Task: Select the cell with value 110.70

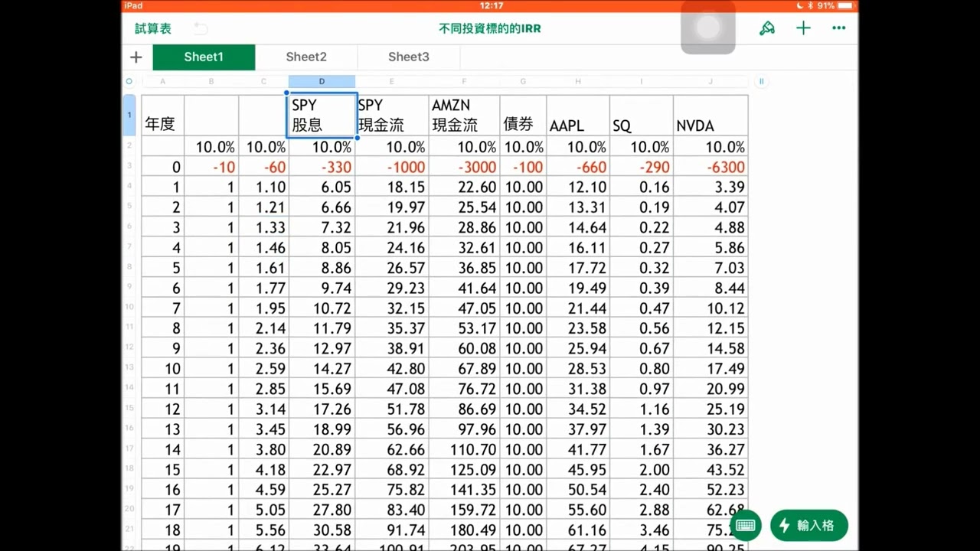Action: click(464, 449)
